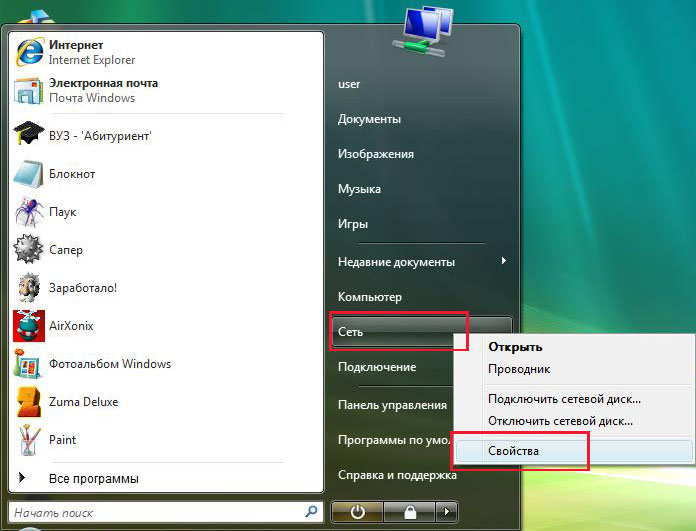Click the power button icon

pos(357,512)
